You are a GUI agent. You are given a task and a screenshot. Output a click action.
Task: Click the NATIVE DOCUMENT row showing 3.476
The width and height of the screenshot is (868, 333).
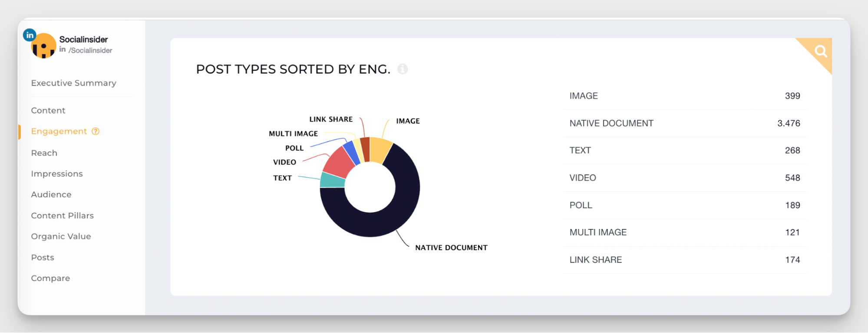click(x=684, y=123)
